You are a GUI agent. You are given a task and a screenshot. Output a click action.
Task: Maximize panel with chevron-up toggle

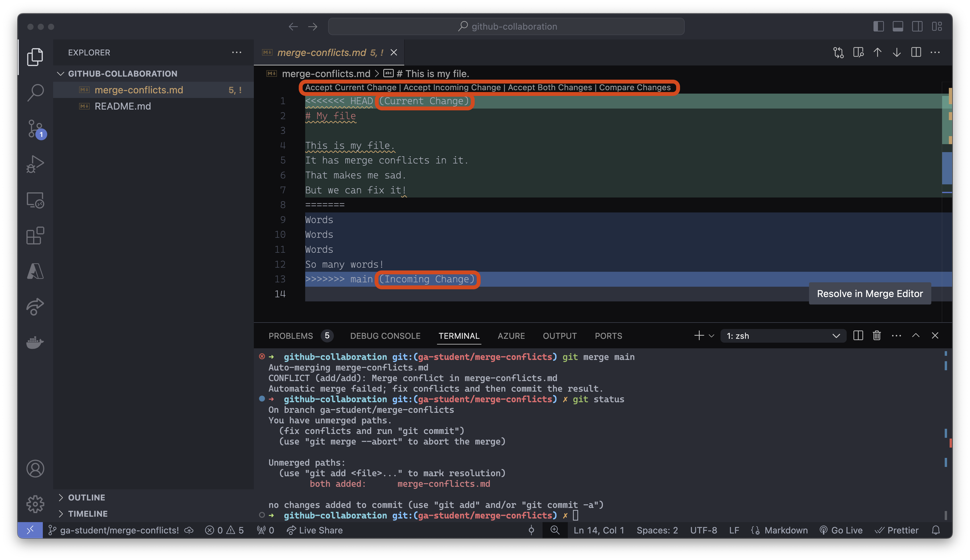pos(916,335)
